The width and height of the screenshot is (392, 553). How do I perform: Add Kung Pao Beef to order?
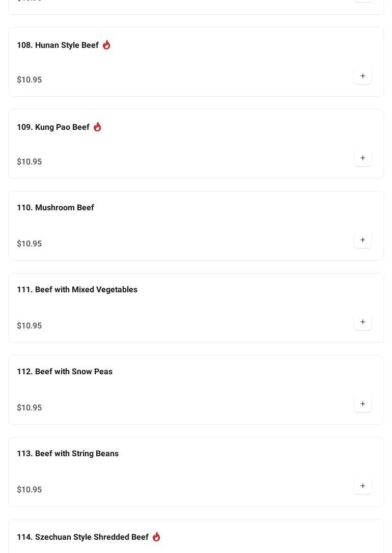tap(362, 158)
